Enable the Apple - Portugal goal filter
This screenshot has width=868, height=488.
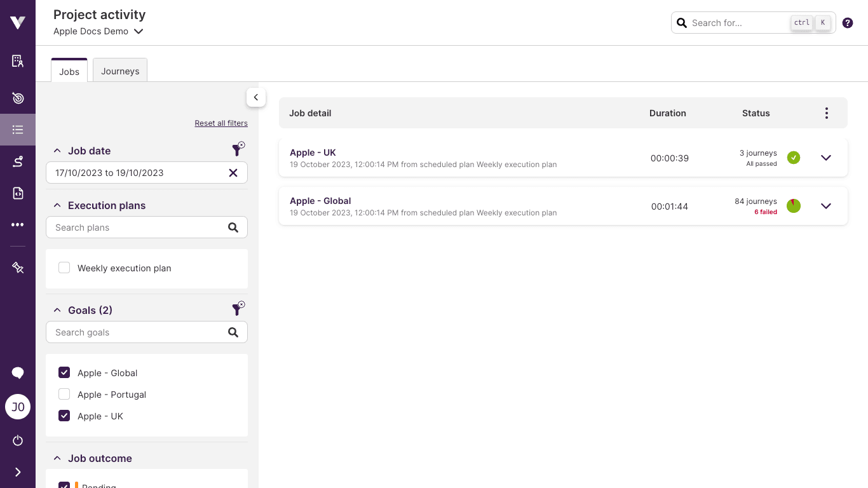(x=64, y=394)
